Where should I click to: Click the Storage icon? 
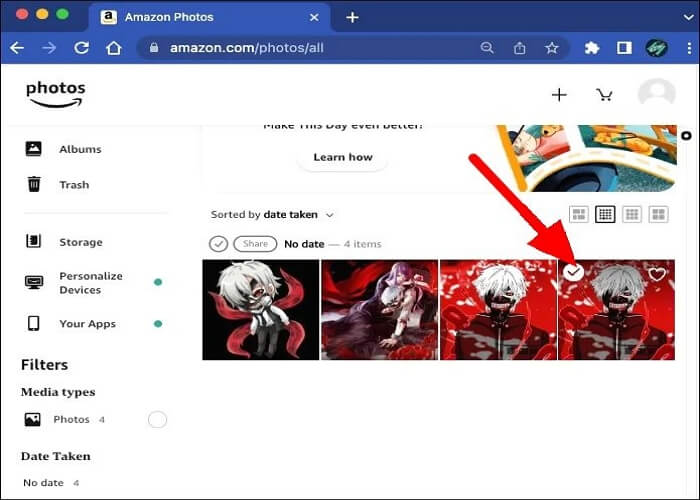click(x=33, y=241)
